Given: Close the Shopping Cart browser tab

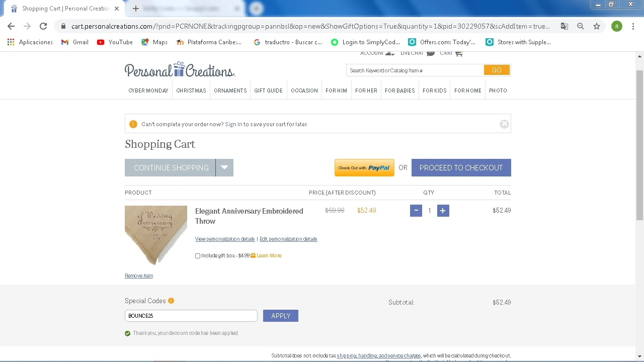Looking at the screenshot, I should [117, 9].
